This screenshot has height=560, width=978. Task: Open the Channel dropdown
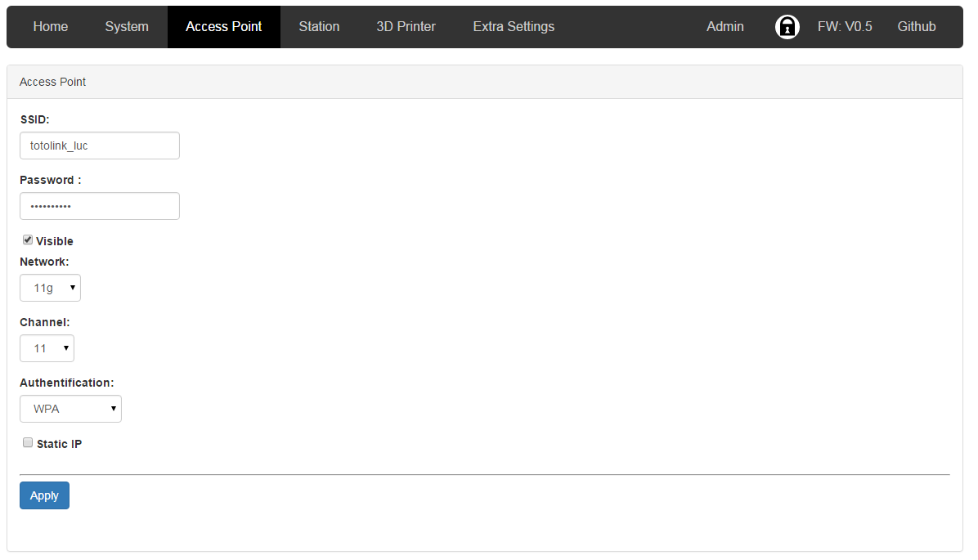[47, 348]
